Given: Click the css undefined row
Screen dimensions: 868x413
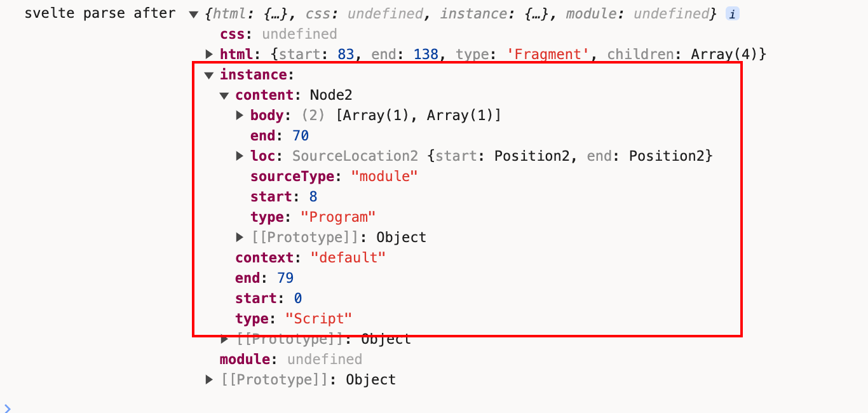Looking at the screenshot, I should click(278, 34).
